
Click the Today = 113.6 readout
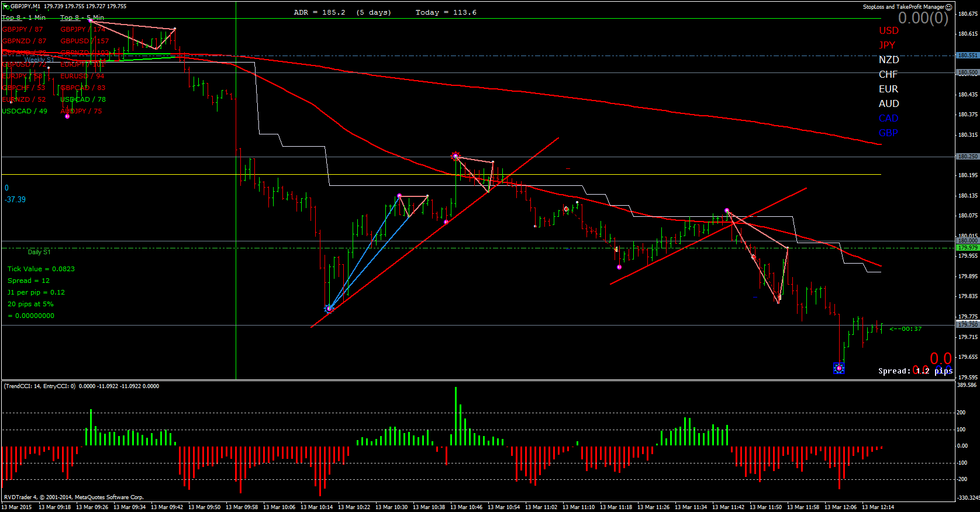[x=446, y=12]
